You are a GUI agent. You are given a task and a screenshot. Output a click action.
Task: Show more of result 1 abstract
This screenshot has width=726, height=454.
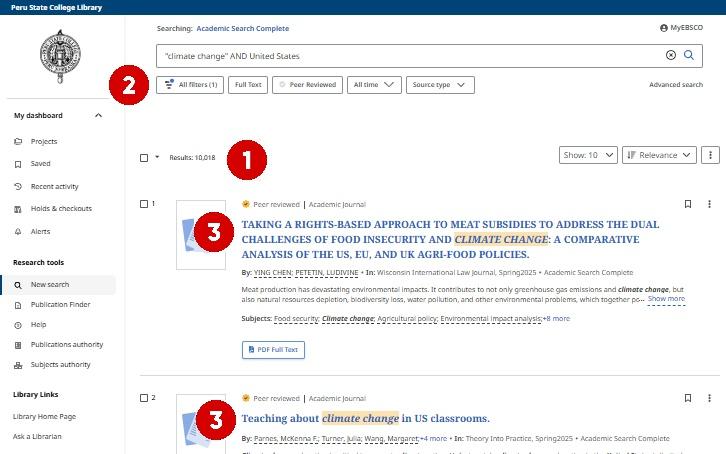point(666,299)
